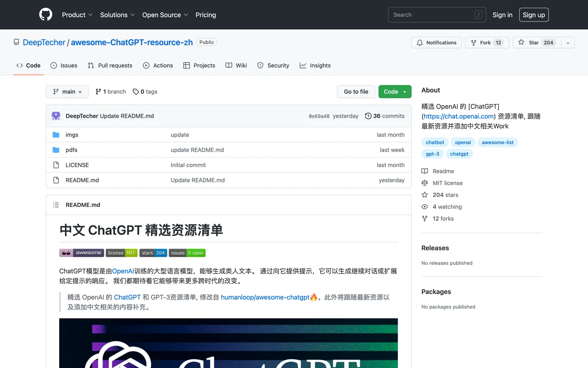Image resolution: width=588 pixels, height=368 pixels.
Task: Click the Go to file button
Action: pos(356,92)
